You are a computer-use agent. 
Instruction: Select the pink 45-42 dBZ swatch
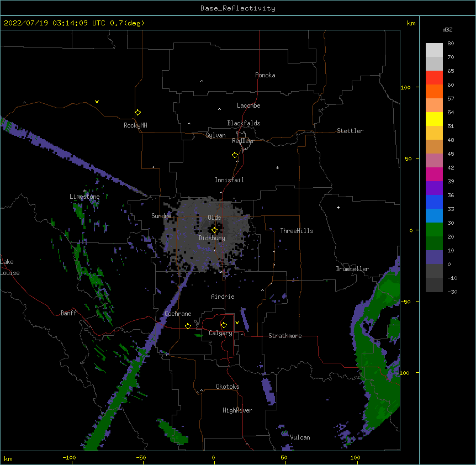(x=434, y=160)
